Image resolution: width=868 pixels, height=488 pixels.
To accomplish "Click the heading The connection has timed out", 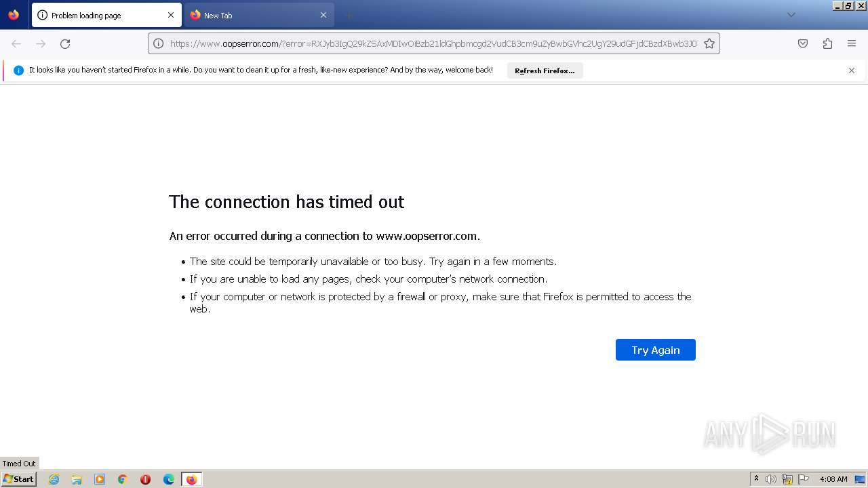I will [x=286, y=202].
